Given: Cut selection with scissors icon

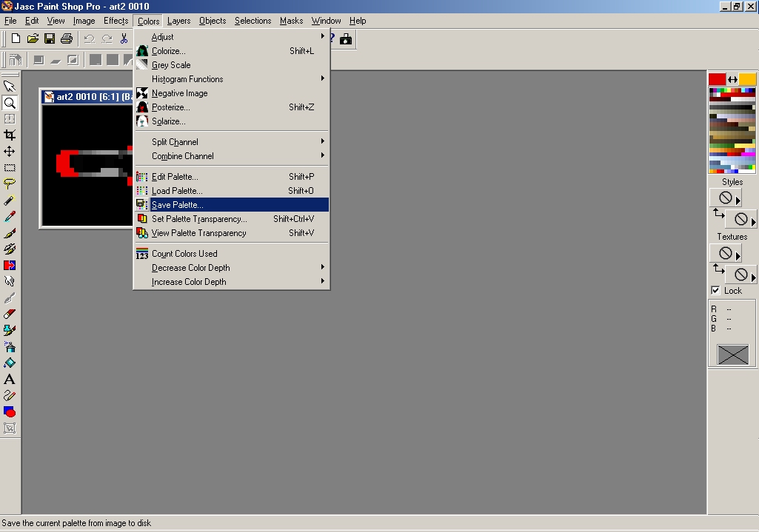Looking at the screenshot, I should tap(124, 38).
